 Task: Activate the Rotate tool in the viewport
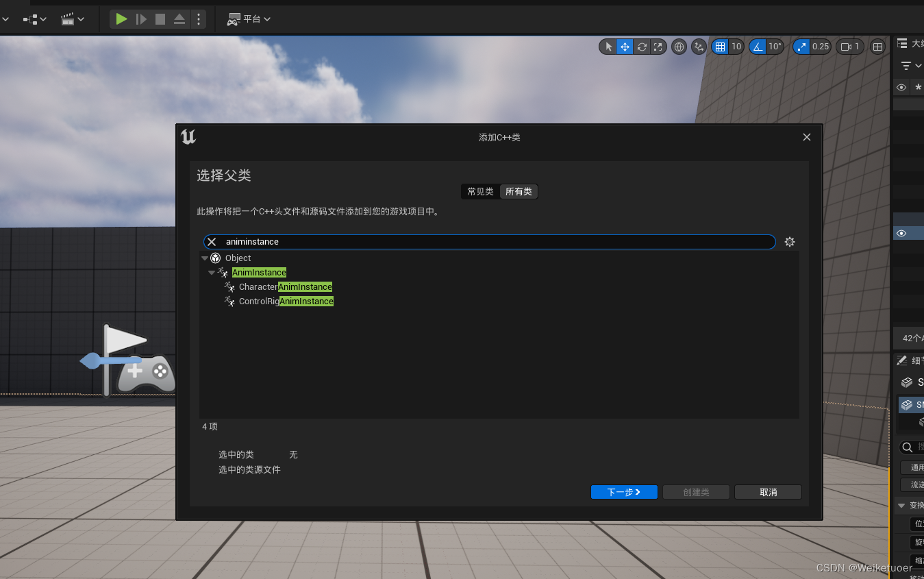click(640, 47)
